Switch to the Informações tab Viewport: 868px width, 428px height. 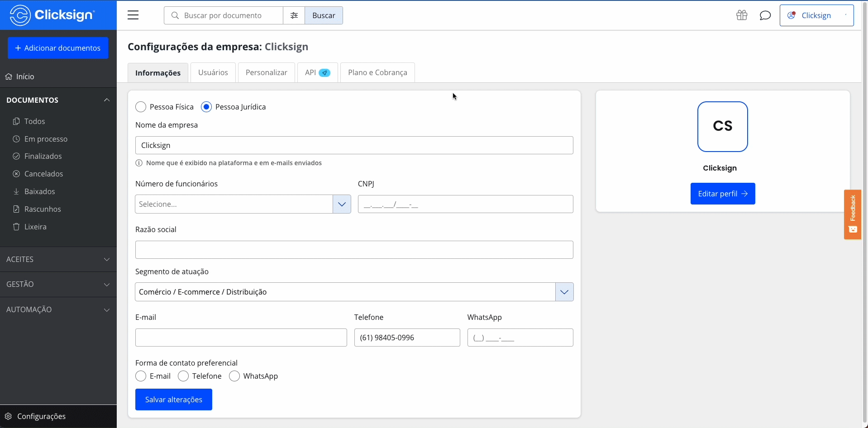click(158, 73)
